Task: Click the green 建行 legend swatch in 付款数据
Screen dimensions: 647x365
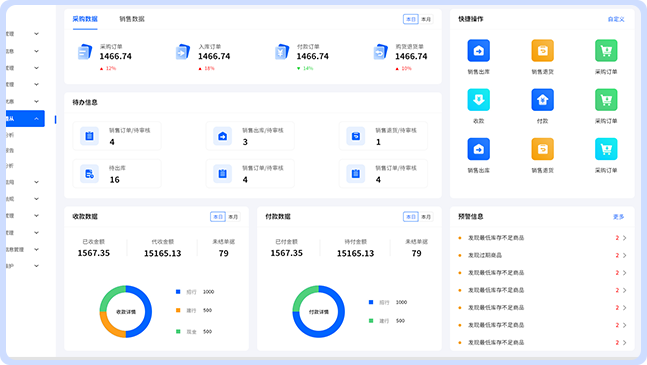Action: click(x=371, y=320)
